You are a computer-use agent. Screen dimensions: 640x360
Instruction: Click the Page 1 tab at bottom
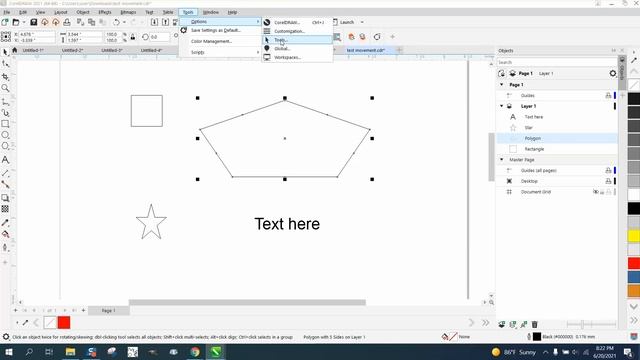pyautogui.click(x=109, y=311)
